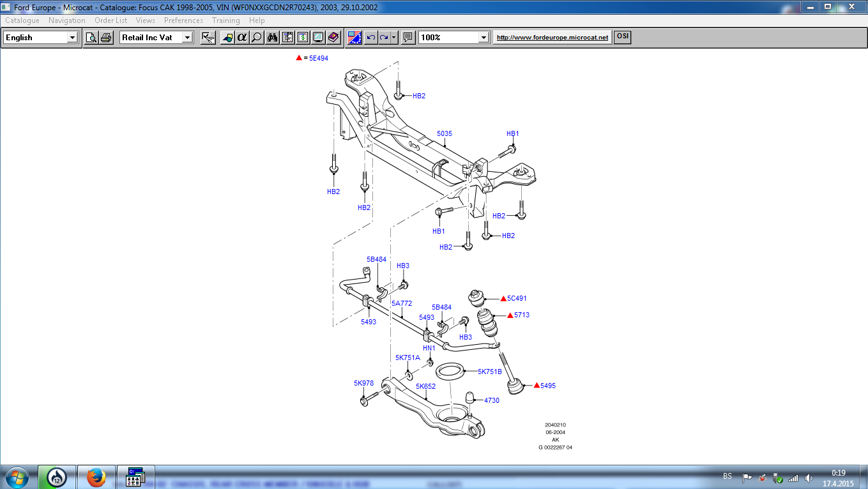The height and width of the screenshot is (489, 868).
Task: Expand the history arrow beside the redo icon
Action: [394, 38]
